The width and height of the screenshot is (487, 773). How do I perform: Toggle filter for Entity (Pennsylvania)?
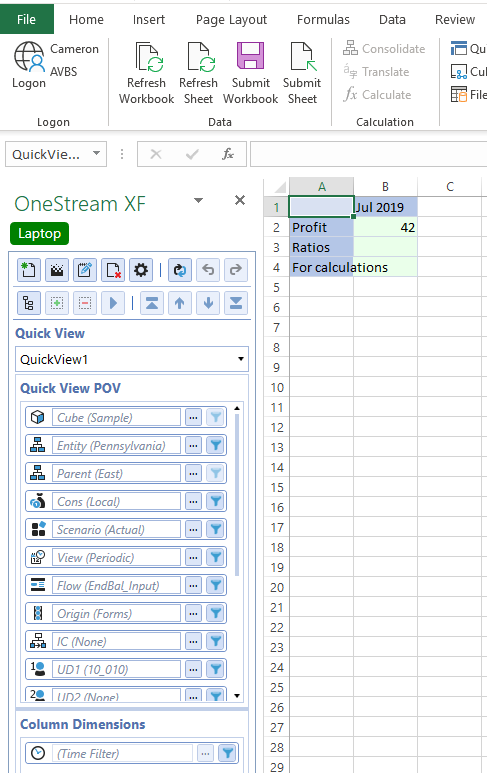pyautogui.click(x=216, y=446)
